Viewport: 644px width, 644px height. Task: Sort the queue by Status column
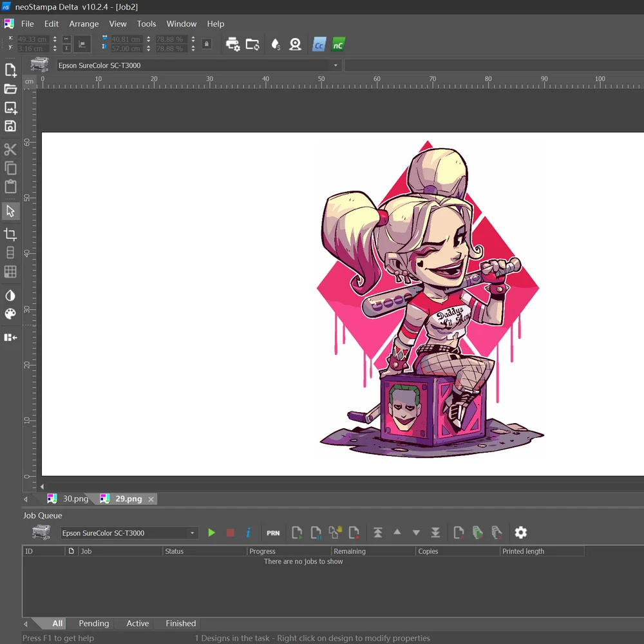click(x=205, y=551)
